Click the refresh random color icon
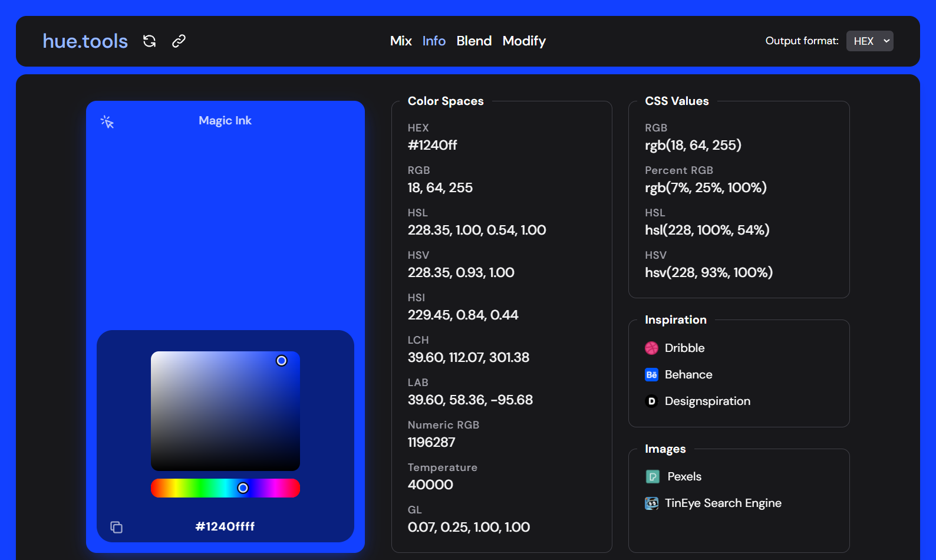936x560 pixels. [150, 41]
